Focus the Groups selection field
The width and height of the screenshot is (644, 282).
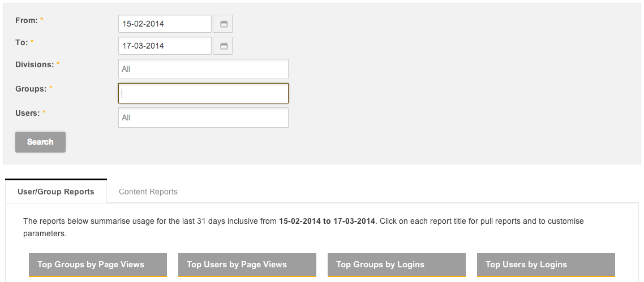pos(203,93)
